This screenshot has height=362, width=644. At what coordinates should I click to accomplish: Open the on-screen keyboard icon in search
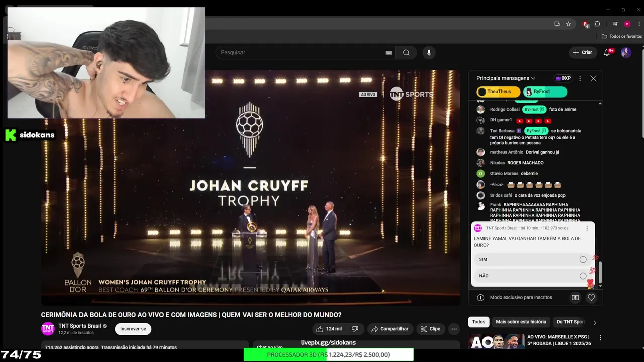click(x=389, y=53)
